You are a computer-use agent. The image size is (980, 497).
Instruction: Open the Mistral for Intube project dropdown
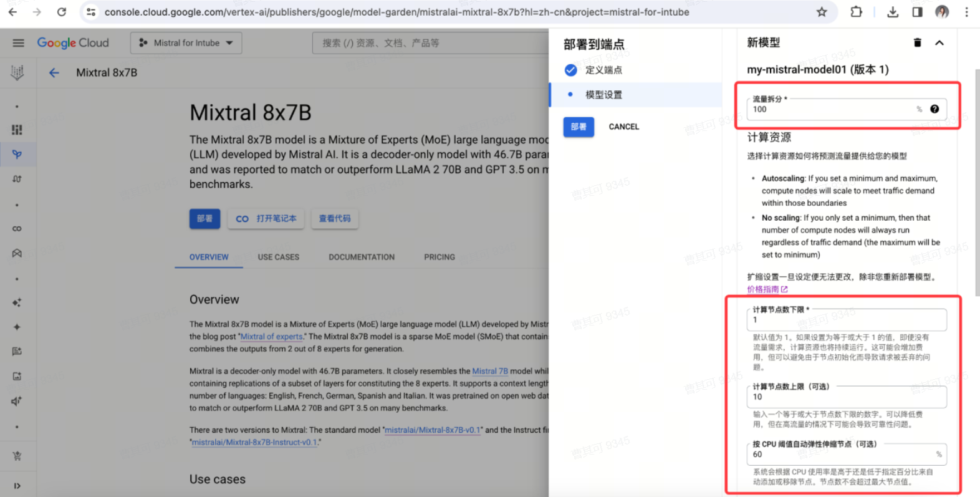186,43
